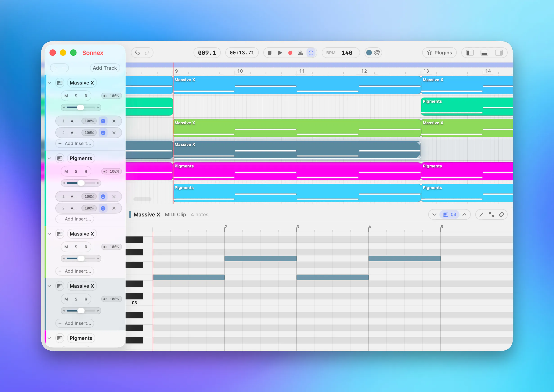Select the magenta Pigments clip starting at bar 9
This screenshot has height=392, width=554.
click(x=297, y=171)
